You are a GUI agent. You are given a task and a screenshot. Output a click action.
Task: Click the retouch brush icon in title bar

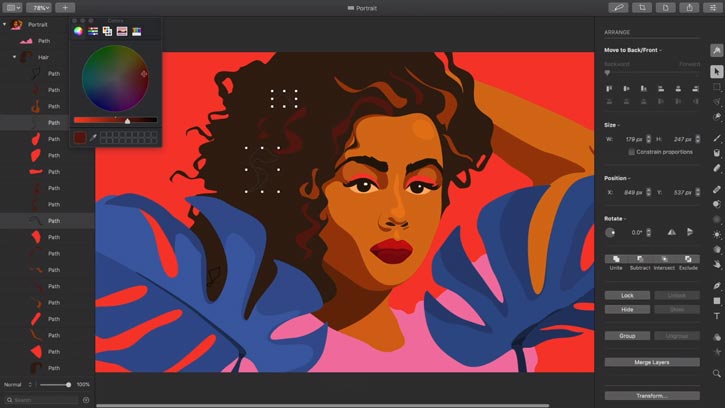618,7
